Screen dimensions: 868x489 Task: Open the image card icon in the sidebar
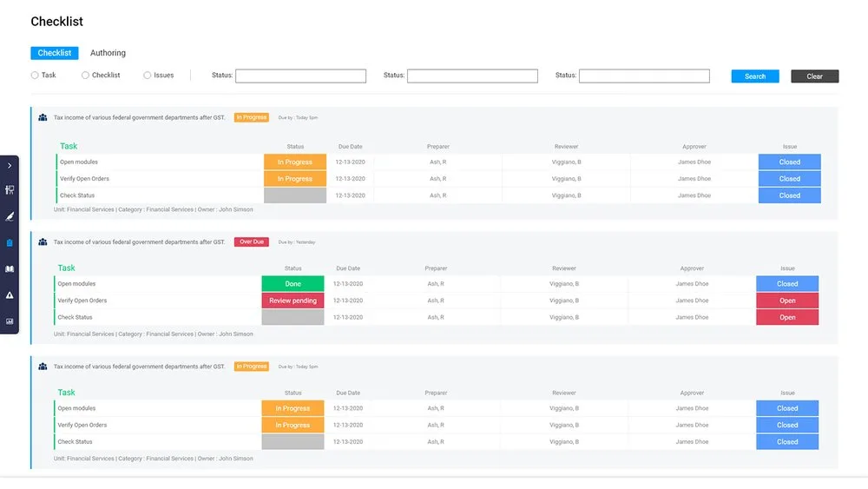click(x=10, y=321)
